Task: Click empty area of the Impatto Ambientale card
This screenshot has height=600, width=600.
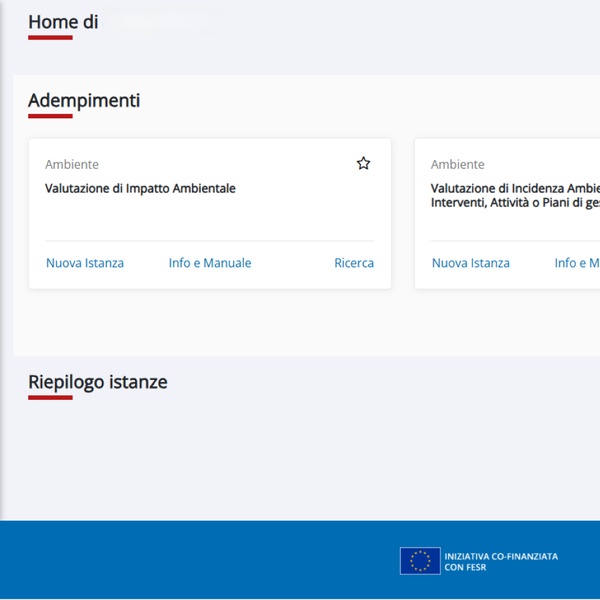Action: click(x=210, y=220)
